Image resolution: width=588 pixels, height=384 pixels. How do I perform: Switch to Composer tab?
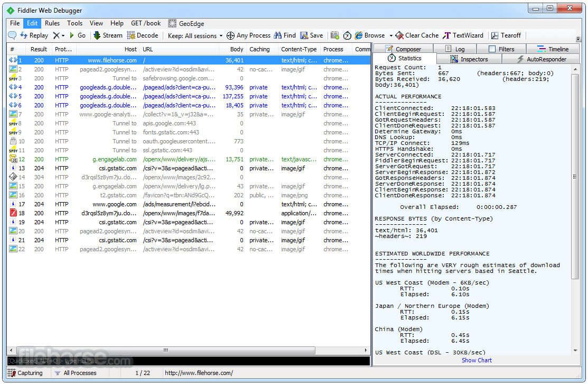coord(404,49)
